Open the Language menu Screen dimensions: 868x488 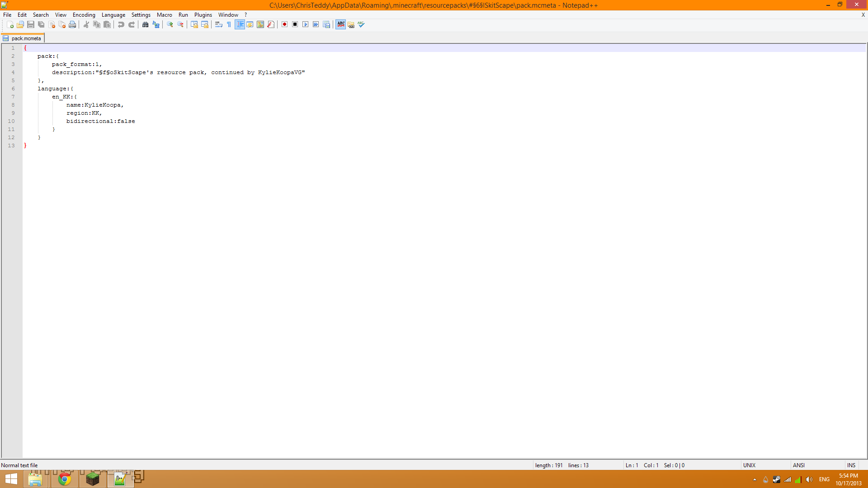coord(113,15)
